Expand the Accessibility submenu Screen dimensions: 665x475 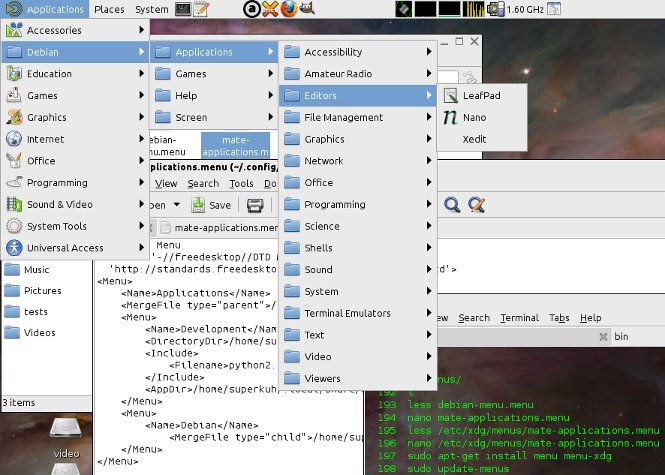358,52
